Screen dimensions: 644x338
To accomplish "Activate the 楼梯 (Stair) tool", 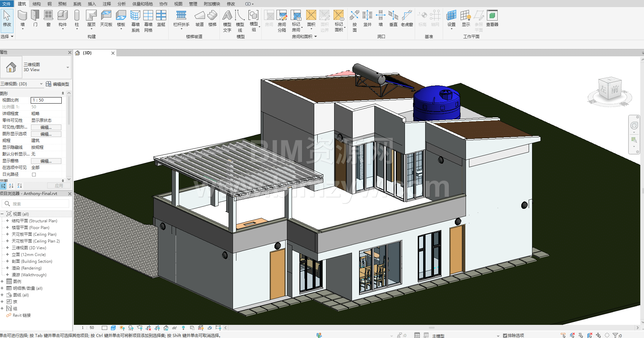I will (x=212, y=18).
